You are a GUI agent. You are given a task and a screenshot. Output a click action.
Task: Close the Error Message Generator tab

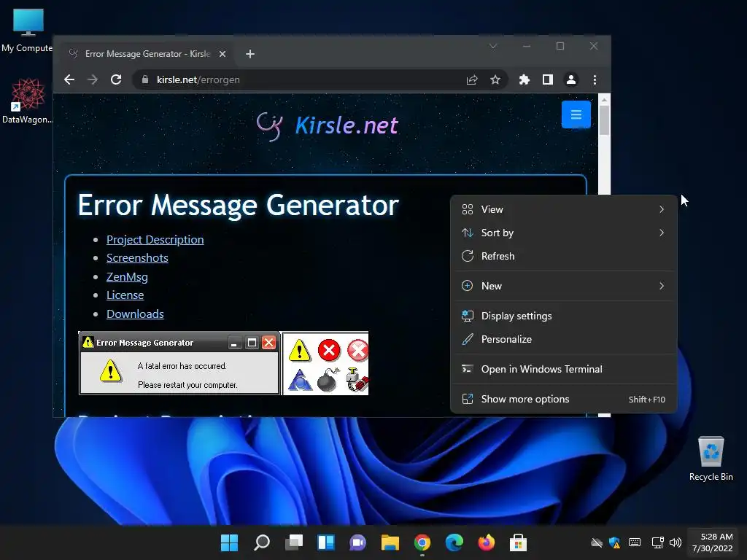(x=222, y=54)
